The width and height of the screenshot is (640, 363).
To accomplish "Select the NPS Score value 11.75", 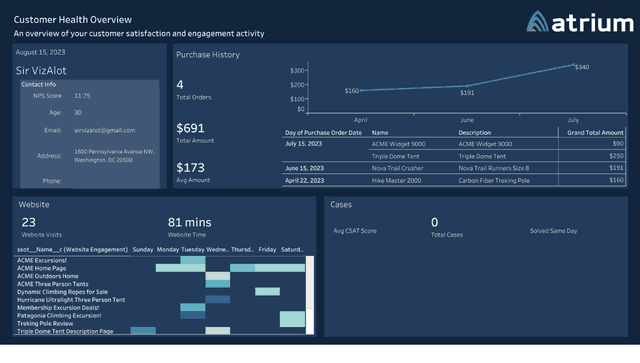I will (x=82, y=96).
